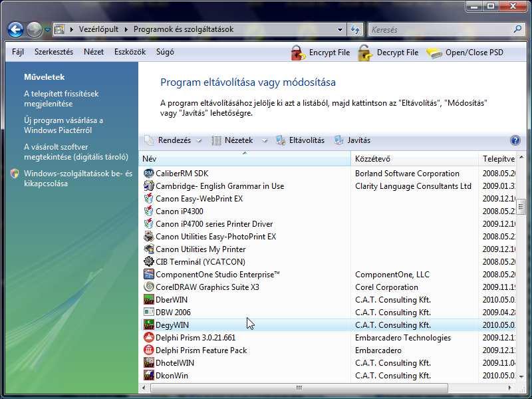Screen dimensions: 532x399
Task: Click the Nézetek view button
Action: point(232,140)
